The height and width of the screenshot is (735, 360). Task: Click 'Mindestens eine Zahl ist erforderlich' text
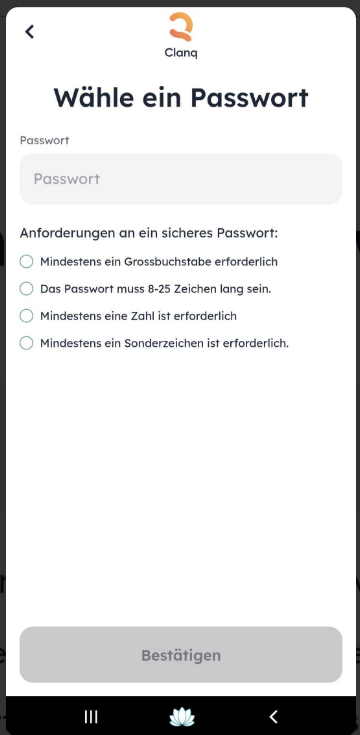coord(138,316)
